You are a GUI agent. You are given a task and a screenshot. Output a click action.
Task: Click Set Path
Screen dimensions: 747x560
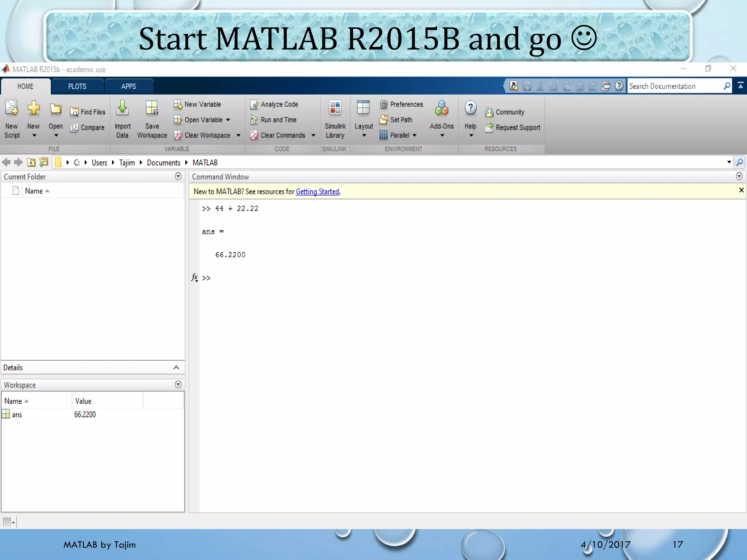[396, 120]
